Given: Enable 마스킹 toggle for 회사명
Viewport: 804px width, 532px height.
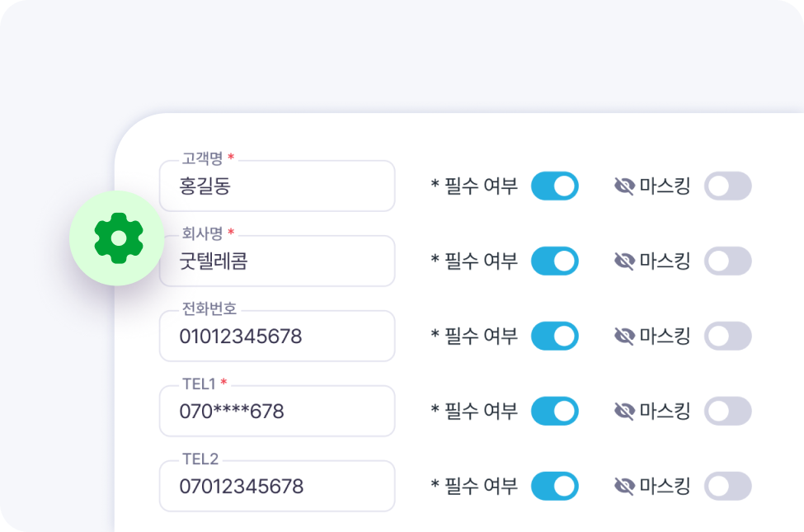Looking at the screenshot, I should 727,261.
